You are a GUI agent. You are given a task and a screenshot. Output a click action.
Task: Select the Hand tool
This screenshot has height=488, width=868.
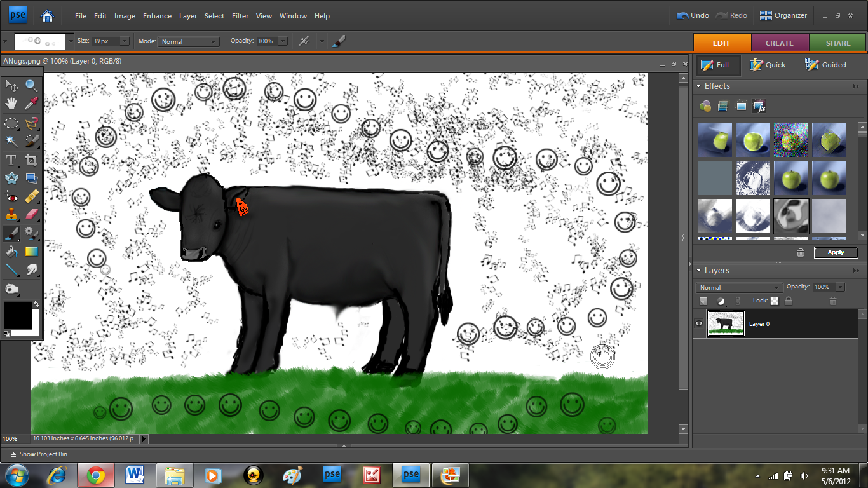(x=11, y=104)
